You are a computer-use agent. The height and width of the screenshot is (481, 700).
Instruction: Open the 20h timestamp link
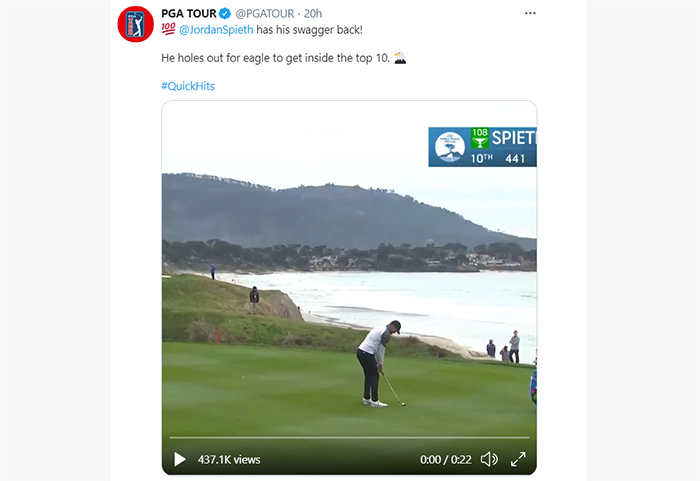313,14
